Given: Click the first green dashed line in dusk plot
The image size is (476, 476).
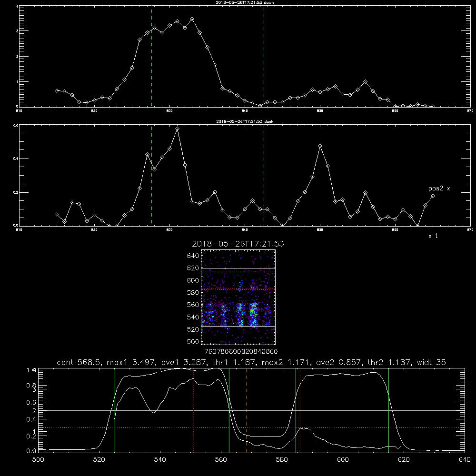Looking at the screenshot, I should pyautogui.click(x=151, y=175).
